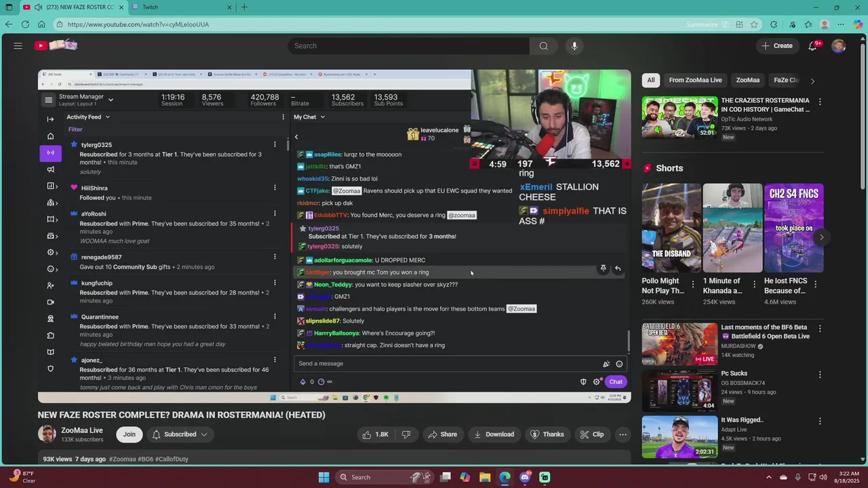Open options for Pc Sucks video

[x=820, y=375]
